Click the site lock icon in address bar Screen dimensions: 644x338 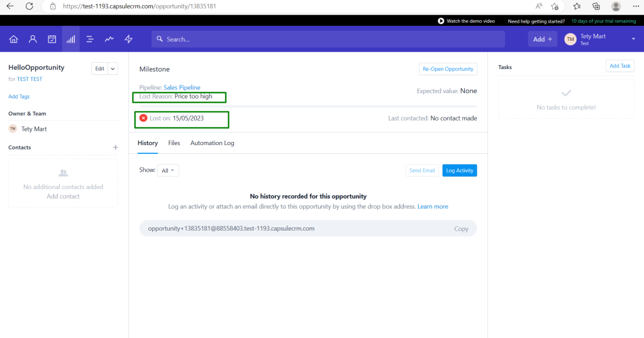[x=53, y=6]
